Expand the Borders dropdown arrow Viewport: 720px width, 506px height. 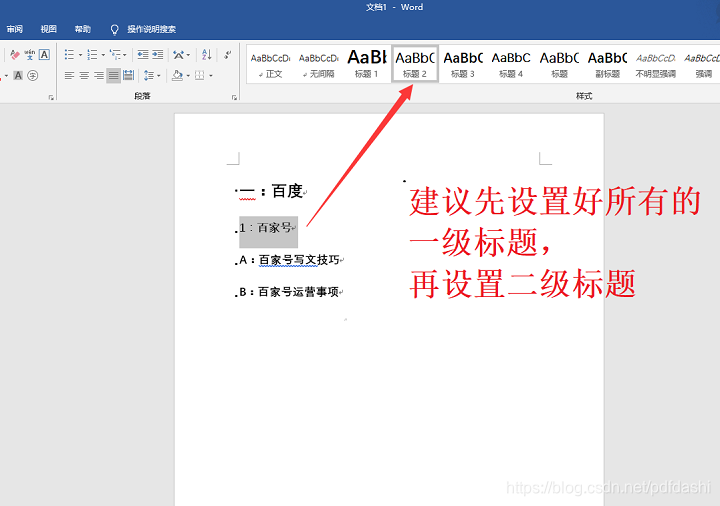211,75
